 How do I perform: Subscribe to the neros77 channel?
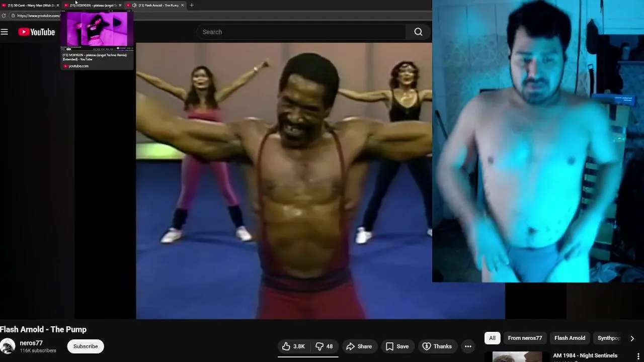coord(86,346)
